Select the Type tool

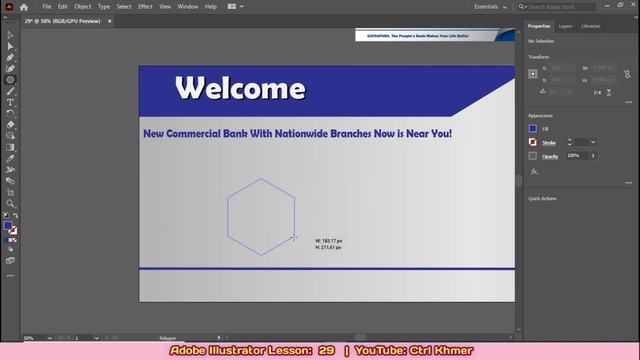click(10, 102)
